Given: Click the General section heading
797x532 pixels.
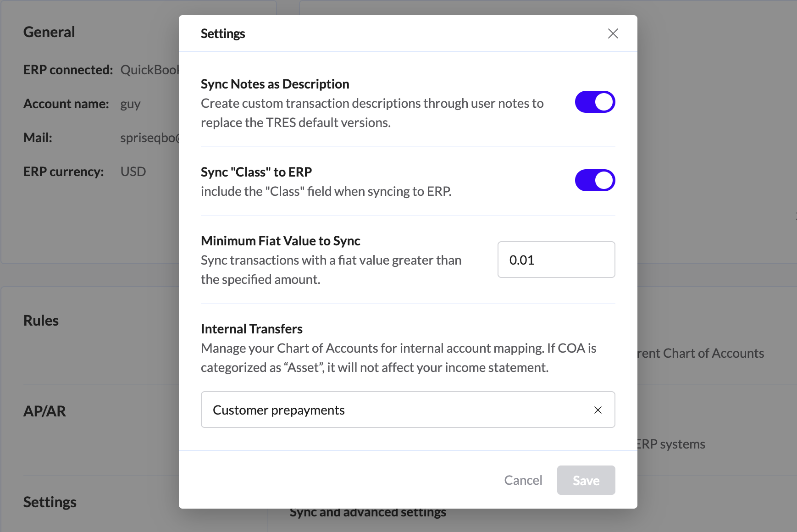Looking at the screenshot, I should pos(49,32).
